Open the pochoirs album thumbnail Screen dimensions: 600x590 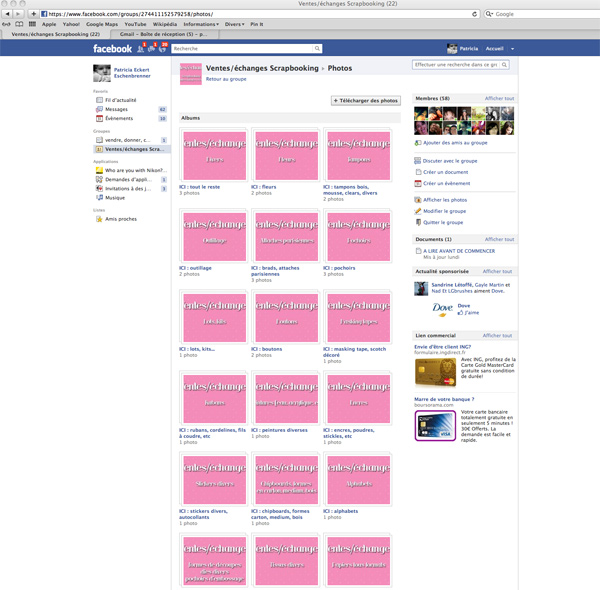[359, 236]
